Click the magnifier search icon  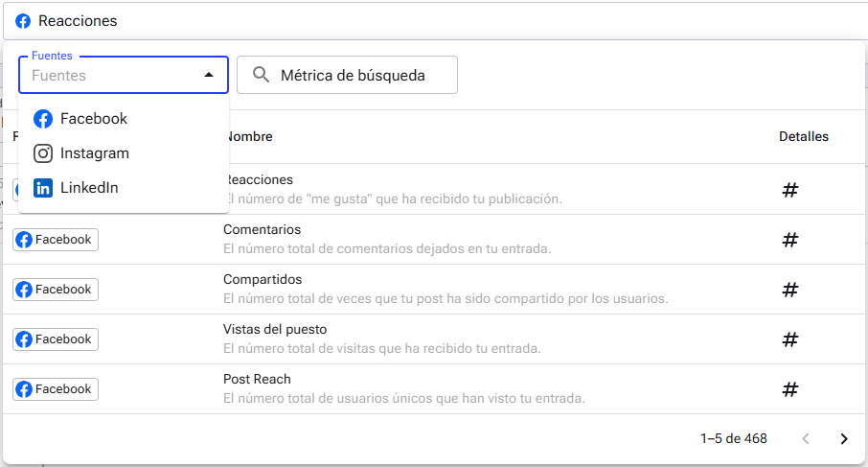pyautogui.click(x=261, y=75)
